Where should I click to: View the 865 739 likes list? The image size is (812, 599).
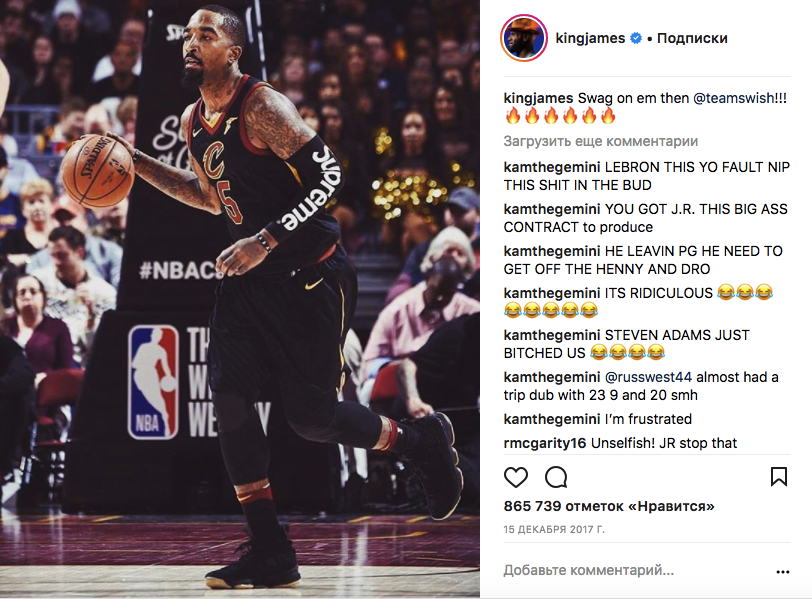[x=609, y=506]
